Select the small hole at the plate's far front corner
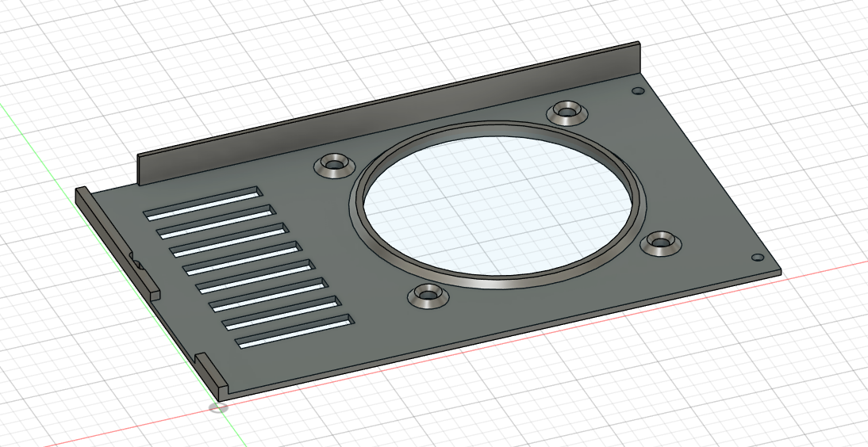Image resolution: width=868 pixels, height=447 pixels. [x=757, y=258]
